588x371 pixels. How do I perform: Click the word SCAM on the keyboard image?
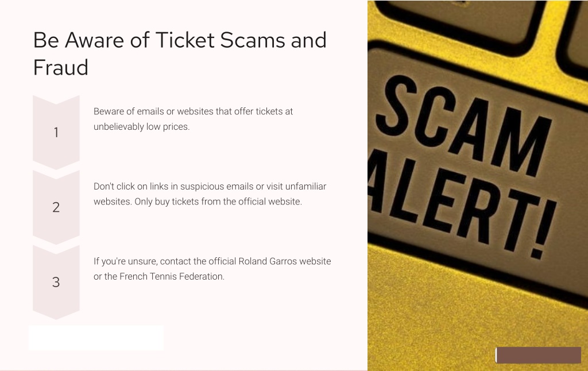pyautogui.click(x=464, y=124)
